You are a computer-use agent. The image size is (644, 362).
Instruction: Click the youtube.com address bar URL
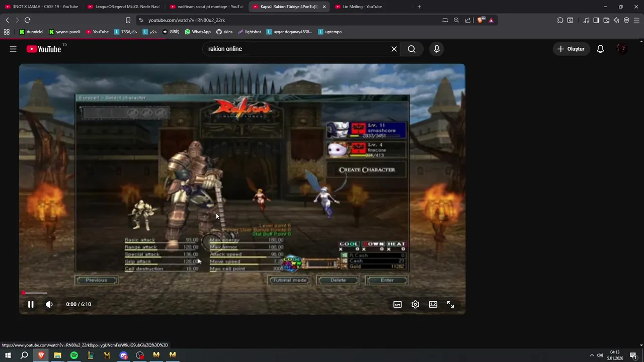187,20
